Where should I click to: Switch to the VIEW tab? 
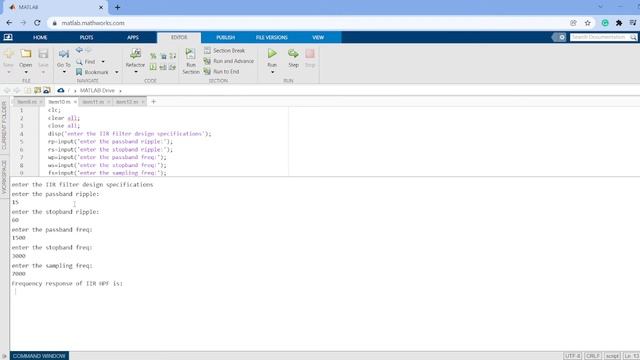pos(318,37)
